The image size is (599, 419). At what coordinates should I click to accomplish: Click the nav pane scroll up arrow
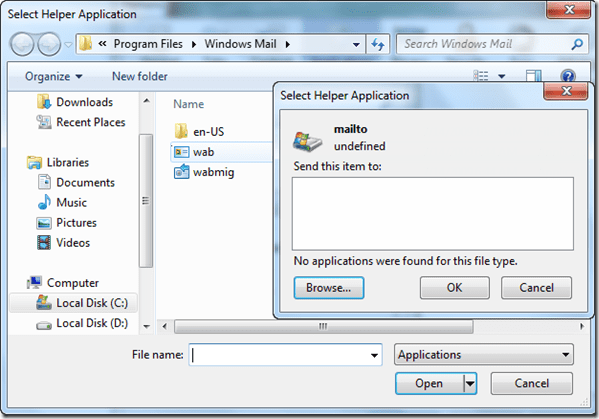[x=146, y=101]
